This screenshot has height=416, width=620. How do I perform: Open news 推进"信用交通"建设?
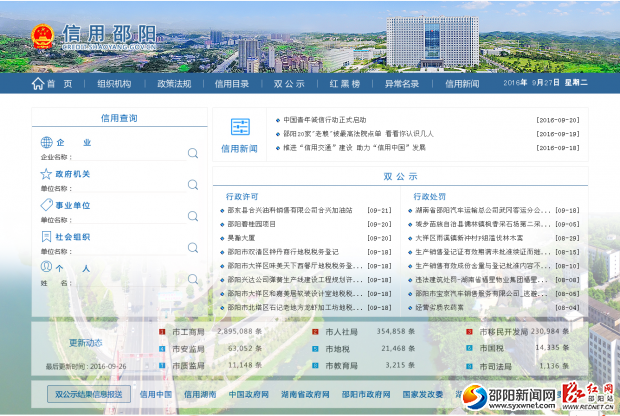pyautogui.click(x=354, y=147)
